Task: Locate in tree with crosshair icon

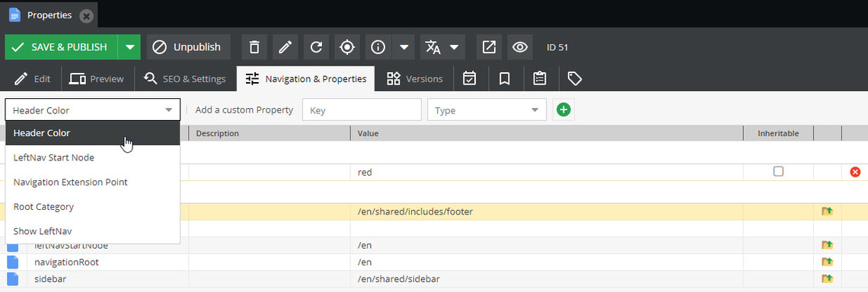Action: 347,47
